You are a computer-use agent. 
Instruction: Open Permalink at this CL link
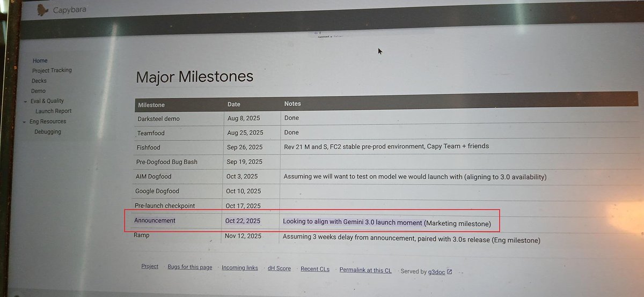point(365,270)
